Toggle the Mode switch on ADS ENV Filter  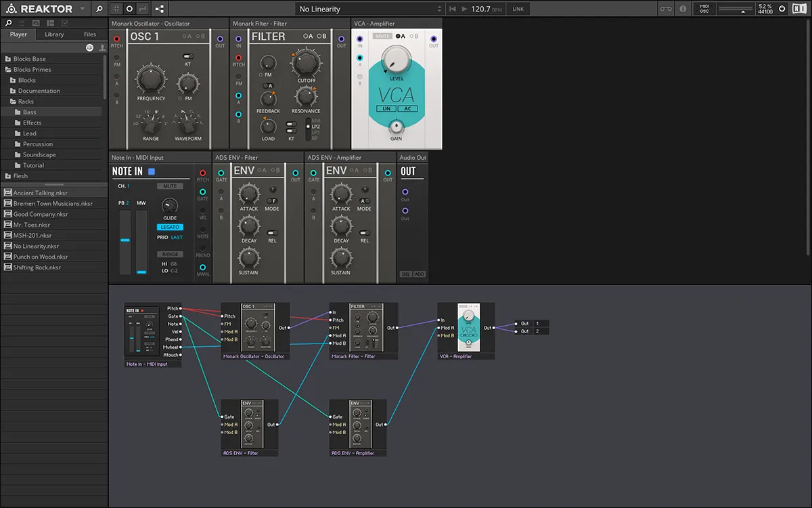click(272, 200)
